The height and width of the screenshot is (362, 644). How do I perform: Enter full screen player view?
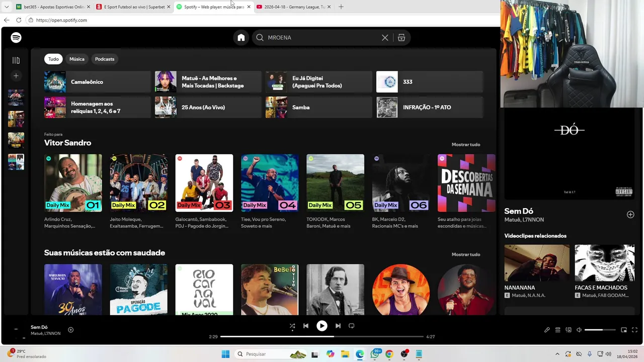pos(634,330)
